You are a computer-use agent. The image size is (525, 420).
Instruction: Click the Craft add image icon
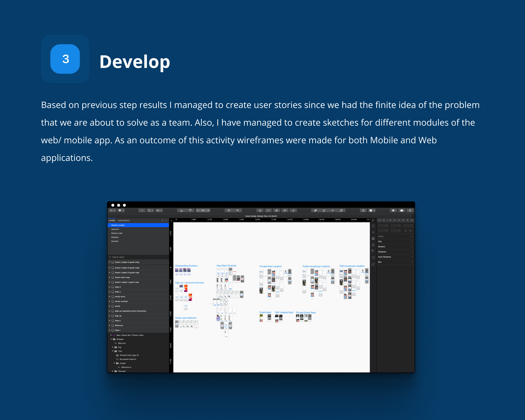(x=373, y=264)
